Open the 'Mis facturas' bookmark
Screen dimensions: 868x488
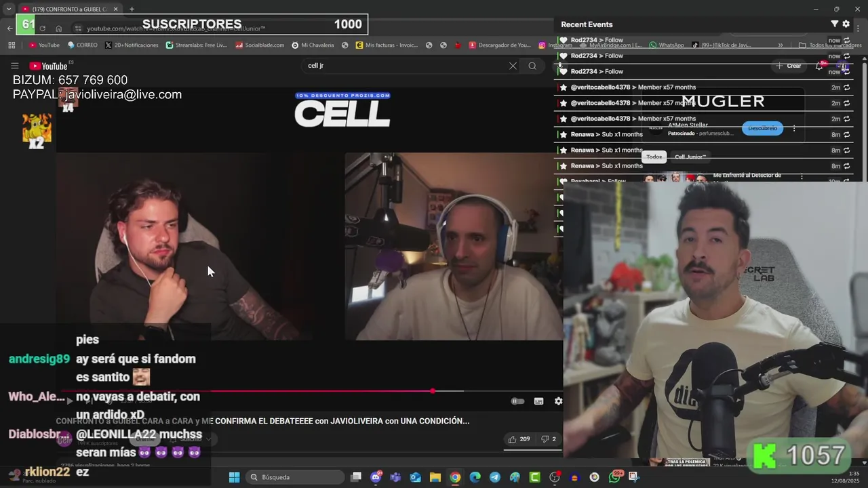(x=387, y=45)
